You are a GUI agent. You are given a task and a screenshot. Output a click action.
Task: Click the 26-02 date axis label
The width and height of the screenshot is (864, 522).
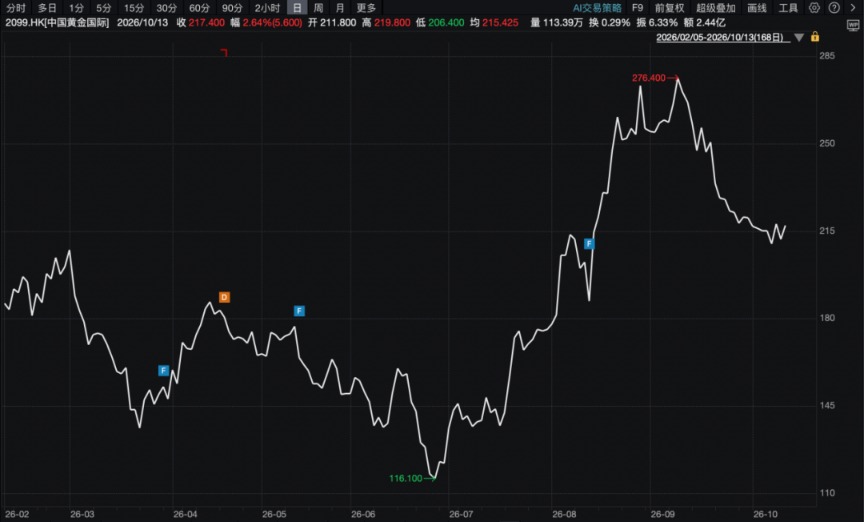point(17,514)
